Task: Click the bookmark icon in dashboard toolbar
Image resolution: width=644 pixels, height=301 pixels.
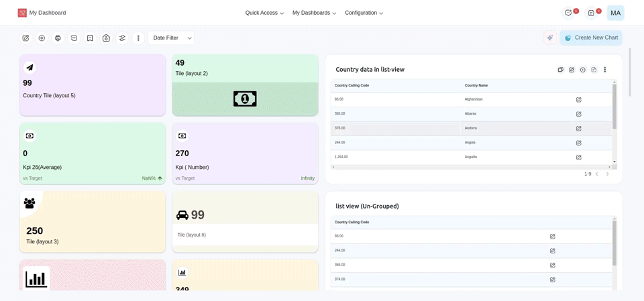Action: [x=90, y=38]
